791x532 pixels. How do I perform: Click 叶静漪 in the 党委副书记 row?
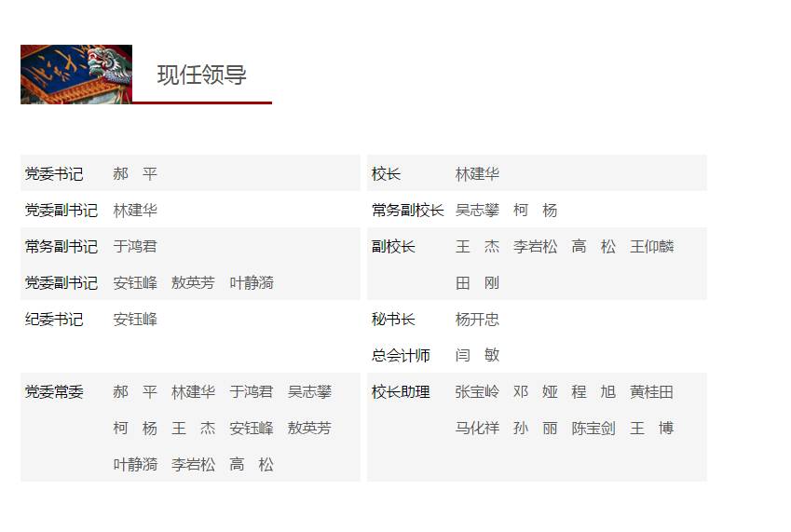click(252, 283)
